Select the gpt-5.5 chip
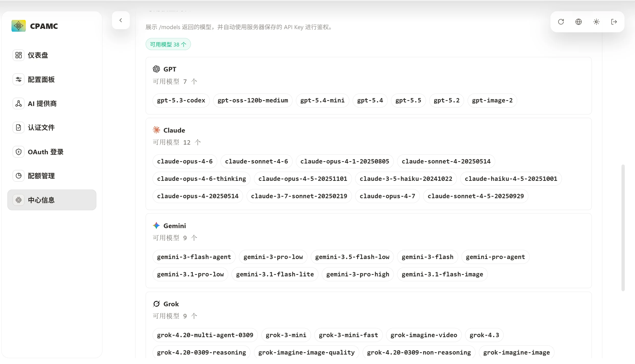 click(408, 100)
